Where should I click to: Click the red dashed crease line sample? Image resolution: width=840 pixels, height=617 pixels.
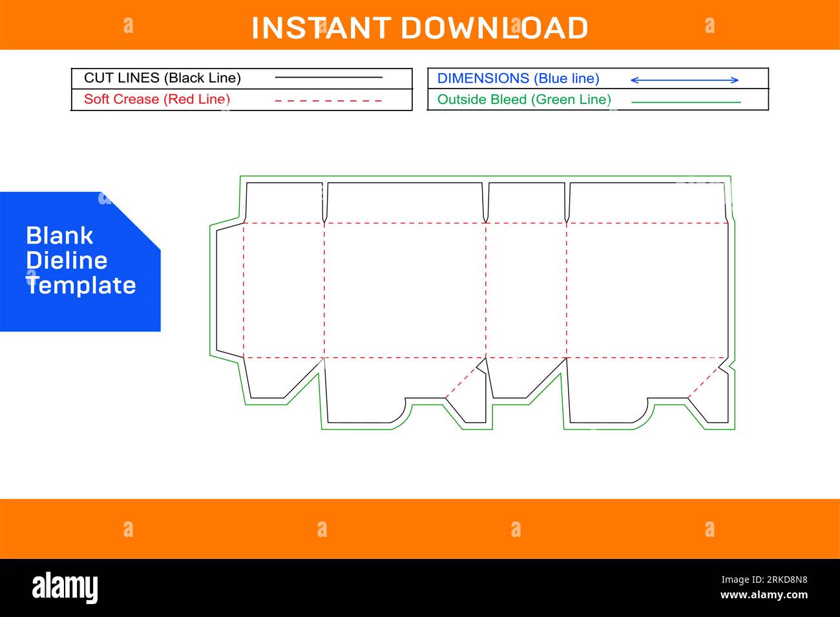pos(328,101)
